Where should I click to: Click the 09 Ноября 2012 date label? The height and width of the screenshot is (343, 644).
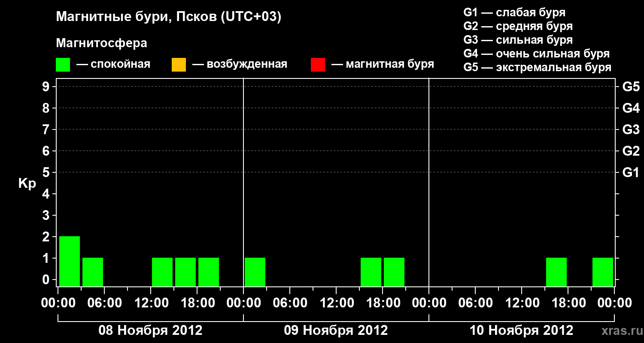tap(336, 331)
